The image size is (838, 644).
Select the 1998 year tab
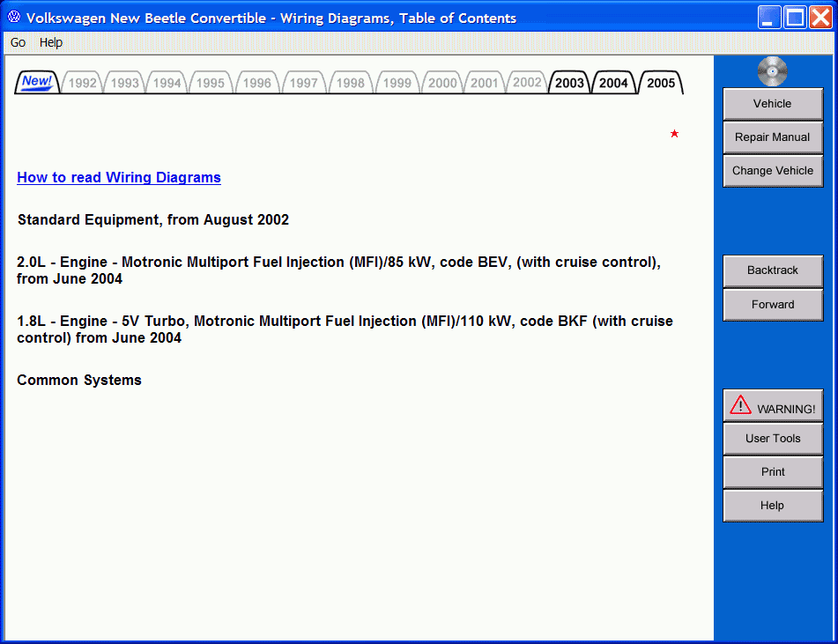[x=350, y=83]
